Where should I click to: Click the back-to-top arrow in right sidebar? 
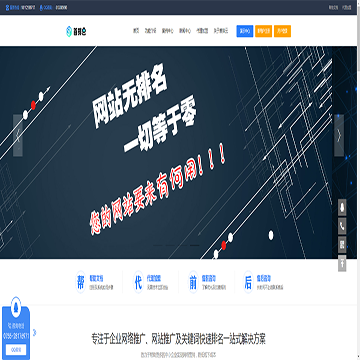[x=342, y=263]
